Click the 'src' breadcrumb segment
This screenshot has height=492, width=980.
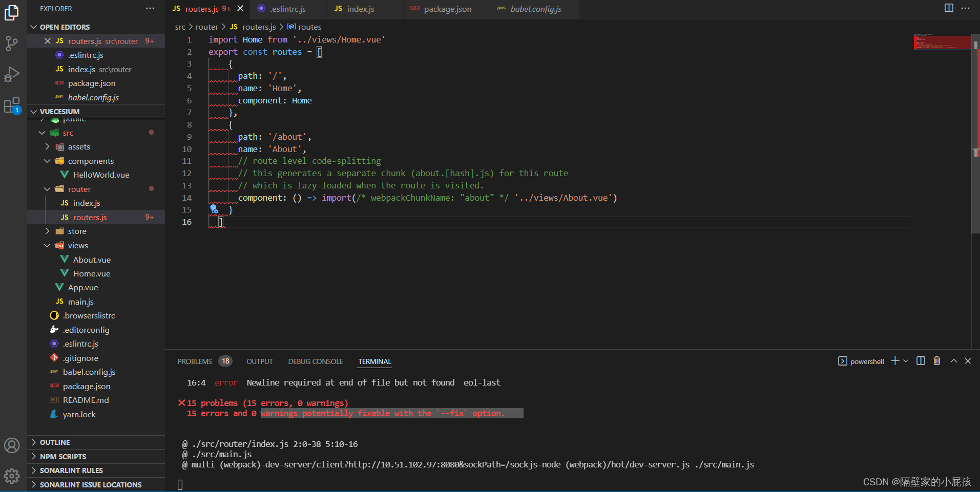(x=180, y=27)
